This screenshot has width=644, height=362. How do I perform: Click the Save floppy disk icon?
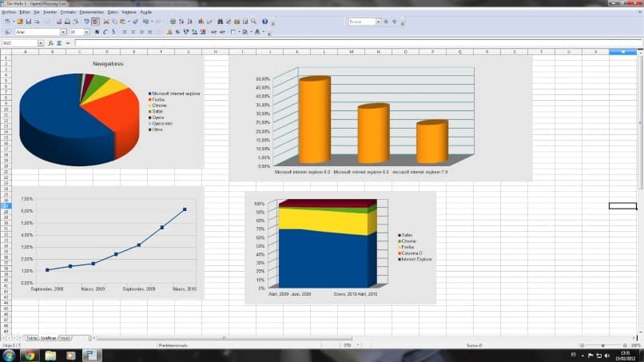28,22
